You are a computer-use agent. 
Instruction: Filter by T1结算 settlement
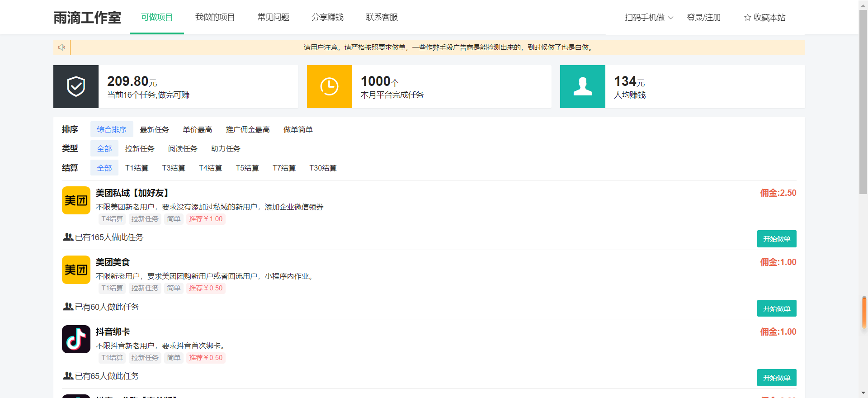[x=137, y=168]
